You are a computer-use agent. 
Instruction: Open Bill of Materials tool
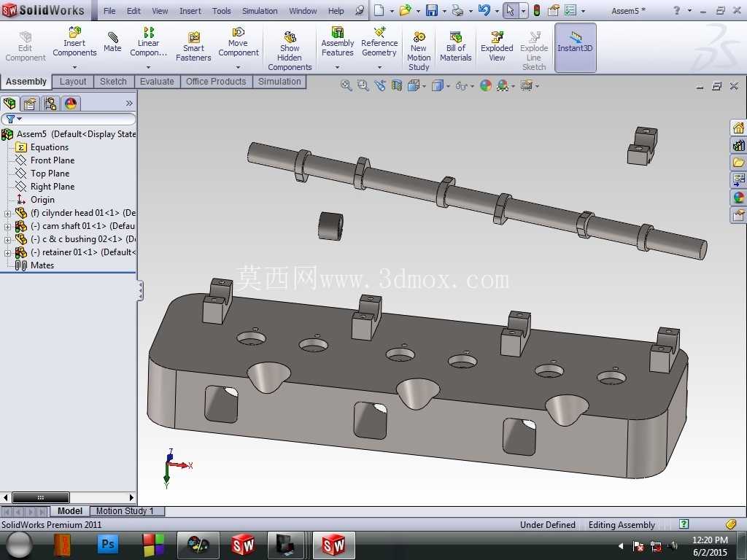pos(455,47)
